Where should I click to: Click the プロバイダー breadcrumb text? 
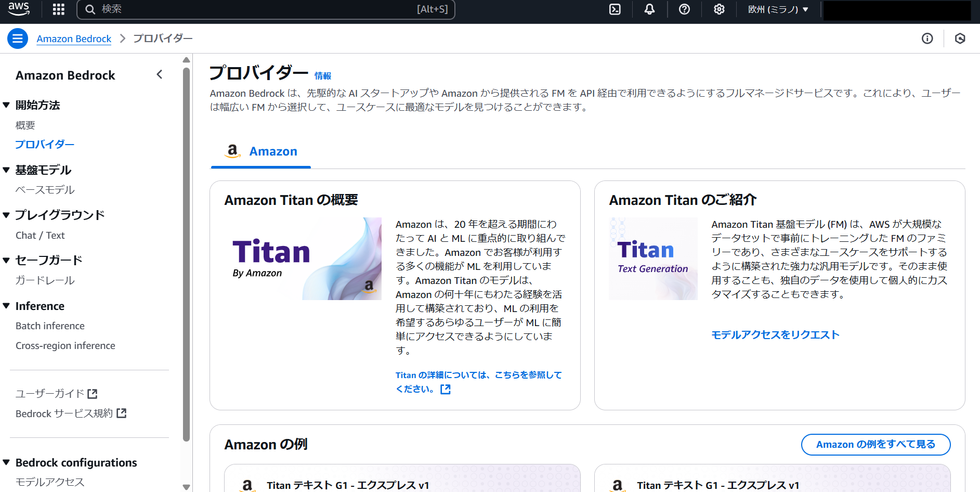tap(163, 38)
